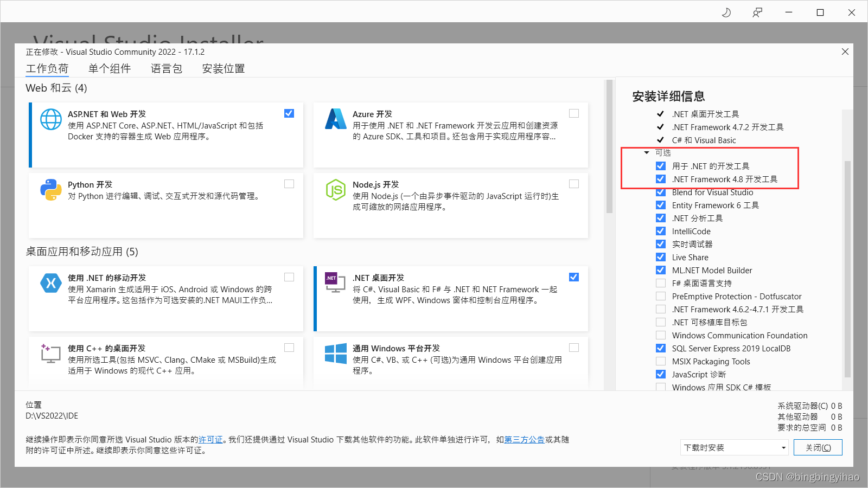Click the Azure development logo icon

336,119
